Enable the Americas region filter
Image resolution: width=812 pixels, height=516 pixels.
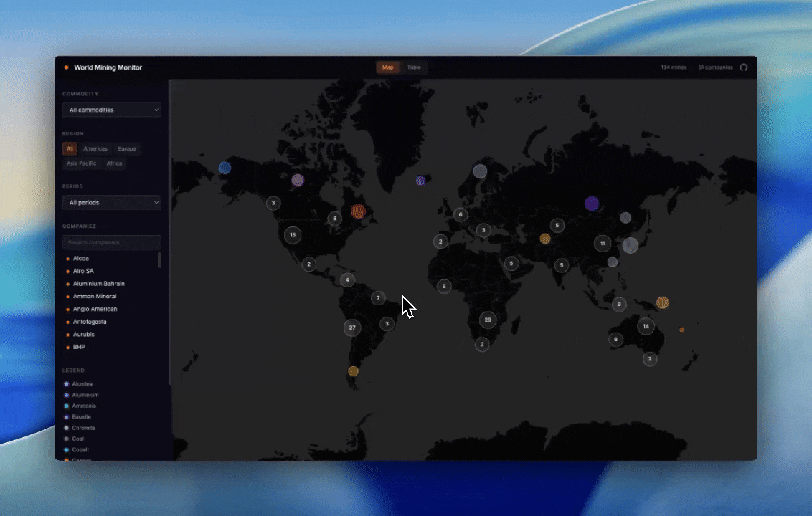(95, 148)
